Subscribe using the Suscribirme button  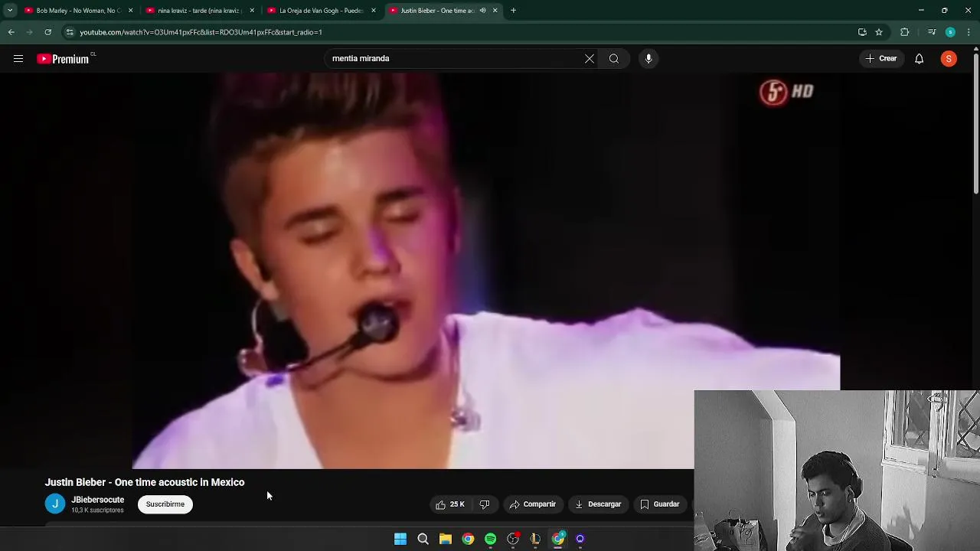click(165, 504)
